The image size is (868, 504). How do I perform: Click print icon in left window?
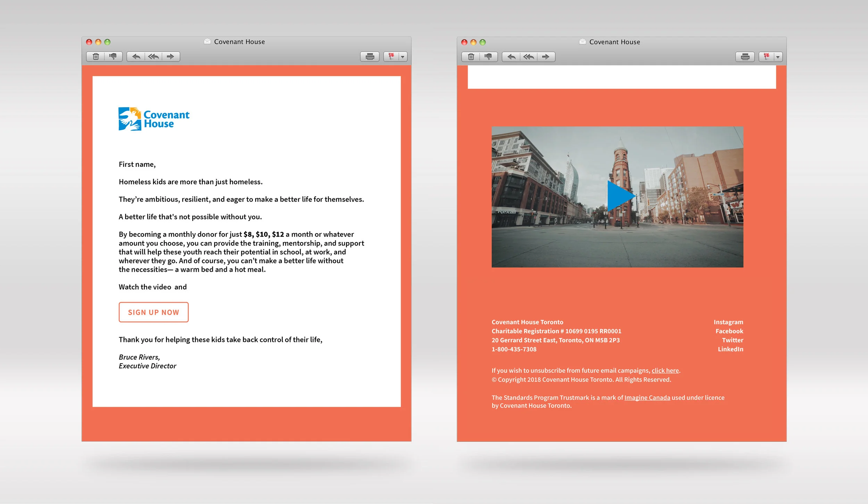[x=370, y=57]
